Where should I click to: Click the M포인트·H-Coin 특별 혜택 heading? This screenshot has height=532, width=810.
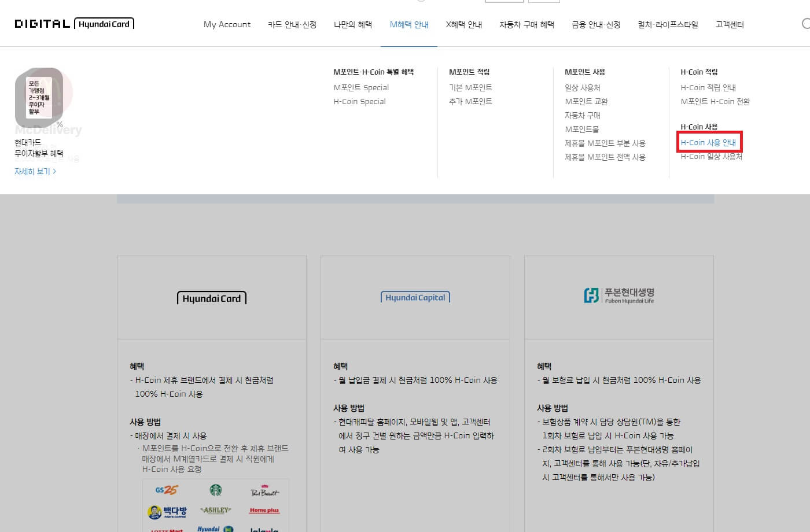click(374, 72)
